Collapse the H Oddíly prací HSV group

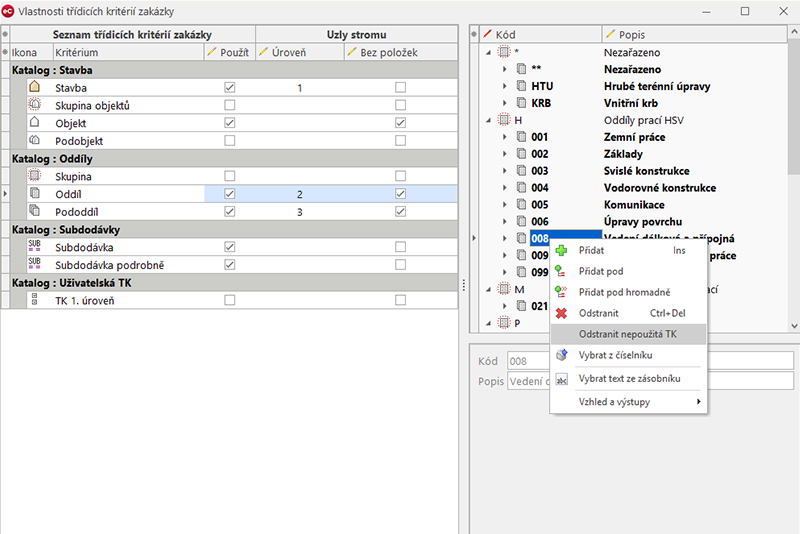(x=489, y=120)
